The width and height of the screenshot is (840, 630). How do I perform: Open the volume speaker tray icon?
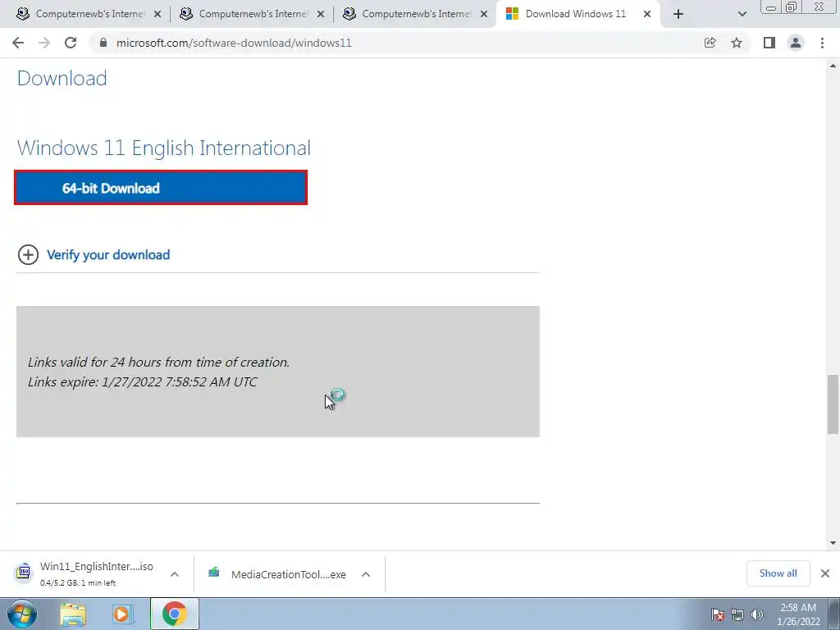(757, 614)
